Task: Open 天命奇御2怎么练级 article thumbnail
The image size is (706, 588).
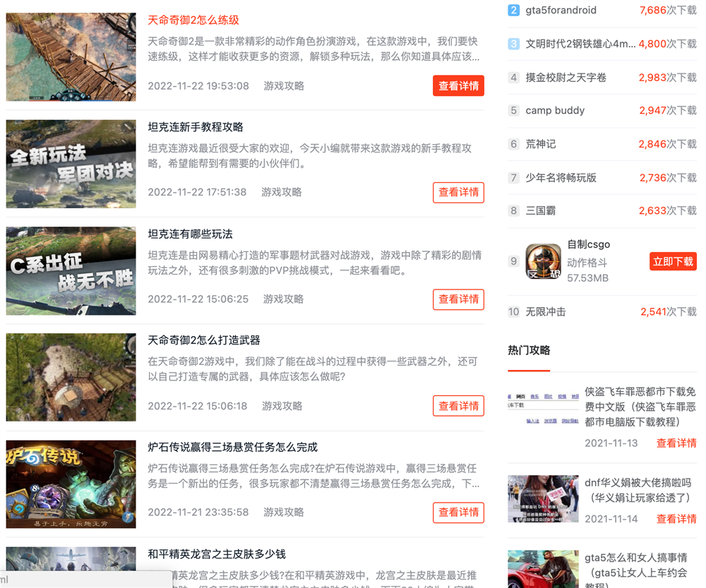Action: [x=71, y=56]
